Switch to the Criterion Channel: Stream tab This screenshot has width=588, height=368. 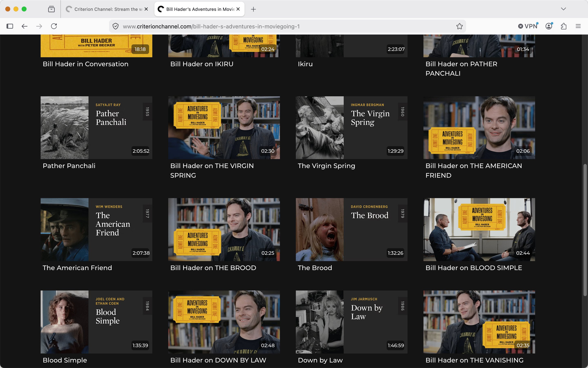[107, 9]
